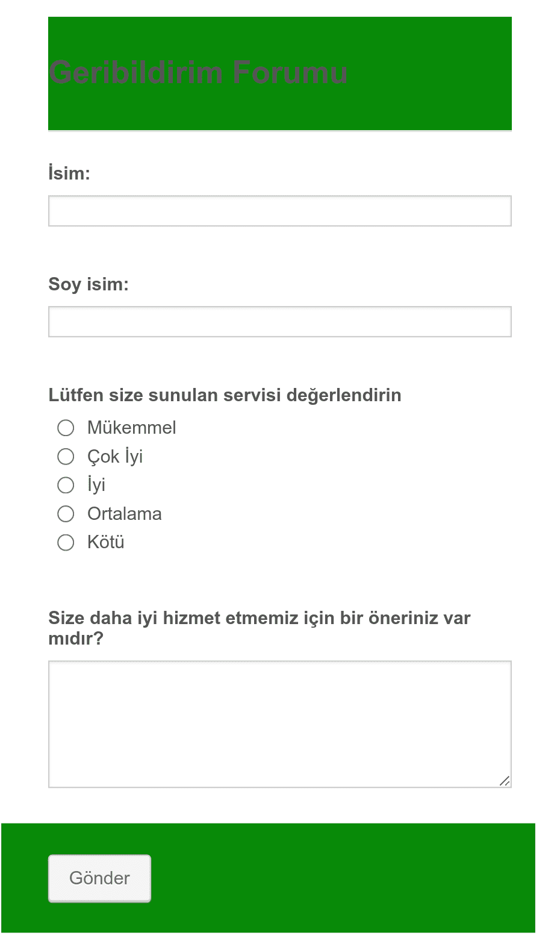Click the service rating question label
The image size is (560, 950).
(225, 395)
